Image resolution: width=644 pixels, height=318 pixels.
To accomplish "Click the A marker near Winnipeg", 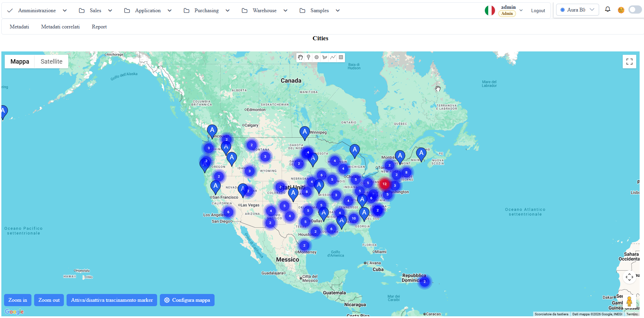I will [304, 133].
